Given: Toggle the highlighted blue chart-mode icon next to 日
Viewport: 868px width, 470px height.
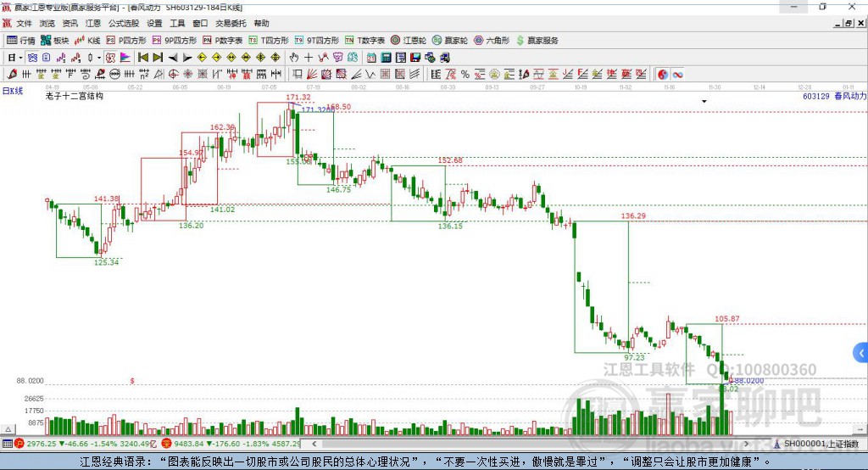Looking at the screenshot, I should 33,58.
